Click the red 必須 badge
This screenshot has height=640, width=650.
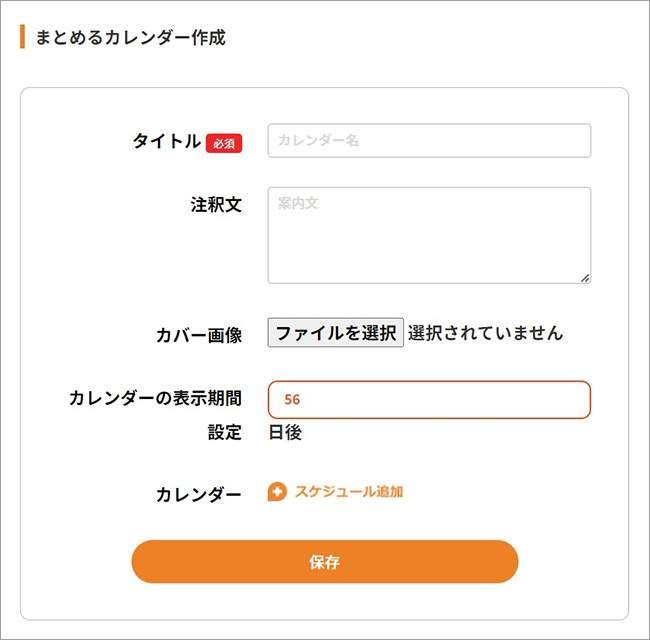tap(224, 143)
